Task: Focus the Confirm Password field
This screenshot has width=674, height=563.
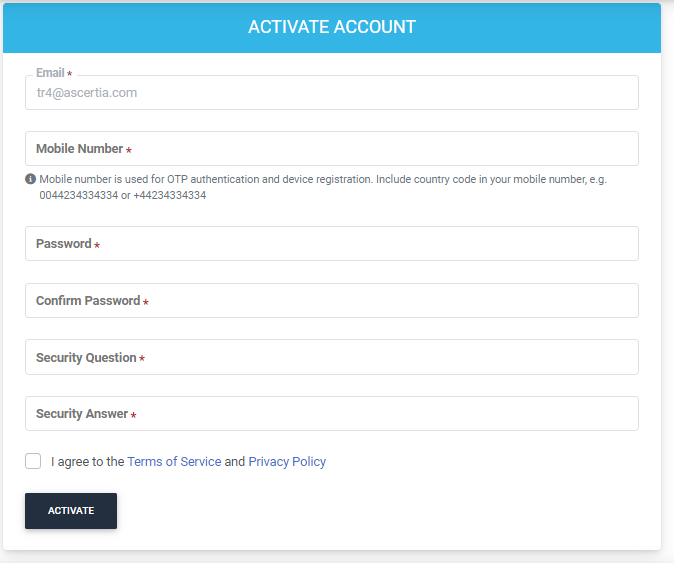Action: [332, 300]
